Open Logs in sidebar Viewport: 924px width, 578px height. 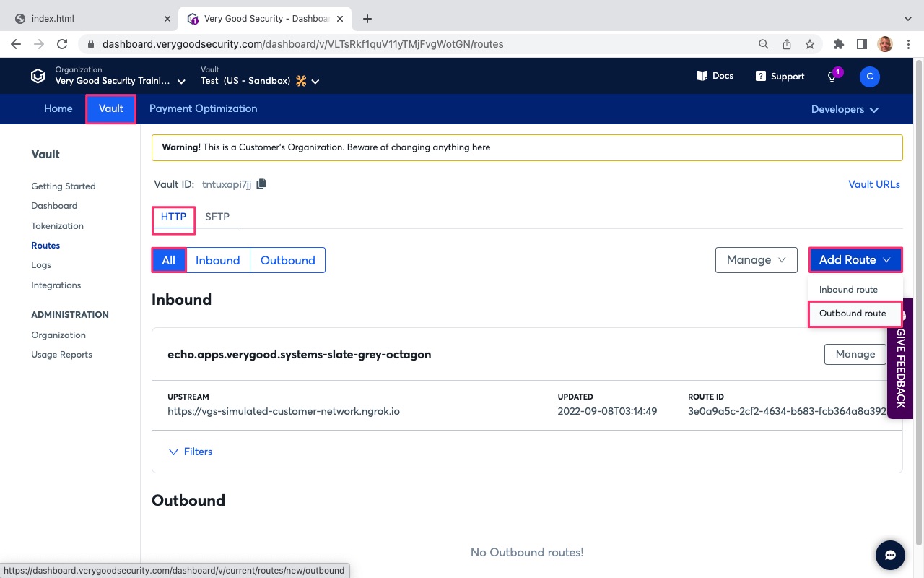tap(41, 265)
